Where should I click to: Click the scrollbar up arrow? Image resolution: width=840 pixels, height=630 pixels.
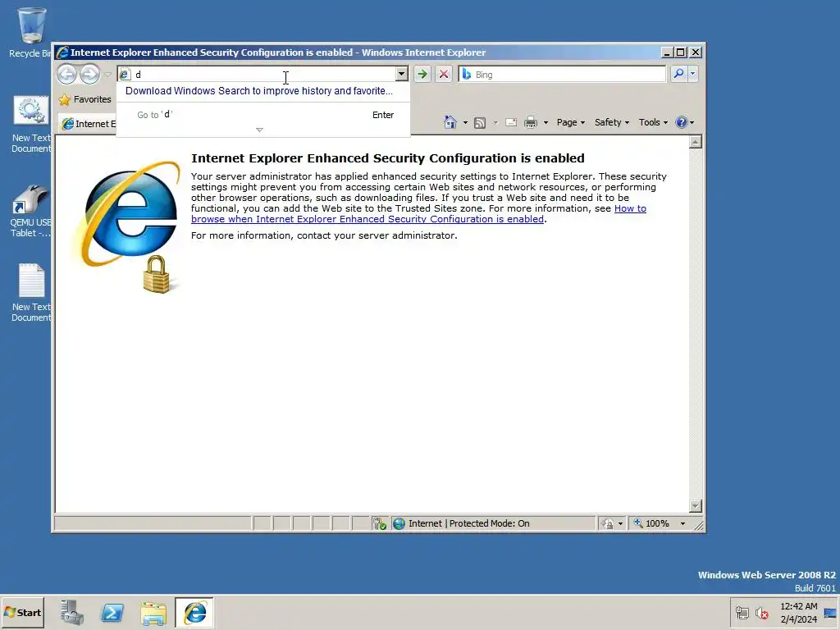point(696,142)
